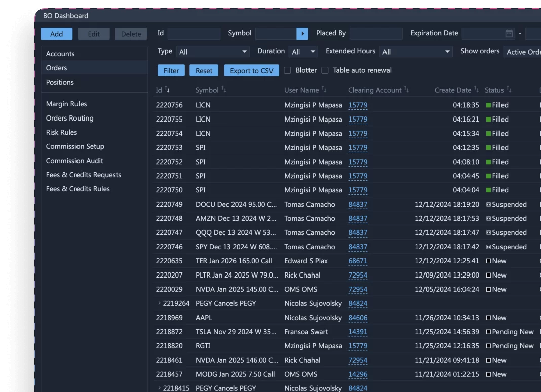The height and width of the screenshot is (392, 541).
Task: Click the blue arrow beside the Symbol field
Action: (x=302, y=33)
